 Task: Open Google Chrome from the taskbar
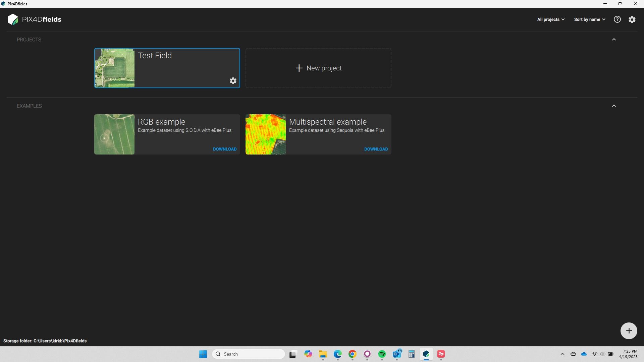pyautogui.click(x=352, y=354)
